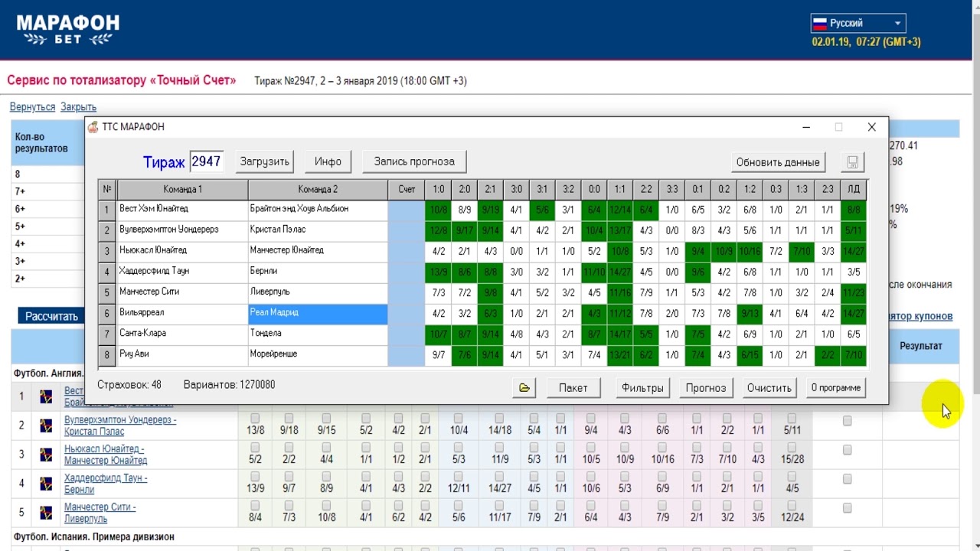The image size is (980, 551).
Task: Click the green 13/21 cell in Риу Ави row
Action: pyautogui.click(x=620, y=356)
